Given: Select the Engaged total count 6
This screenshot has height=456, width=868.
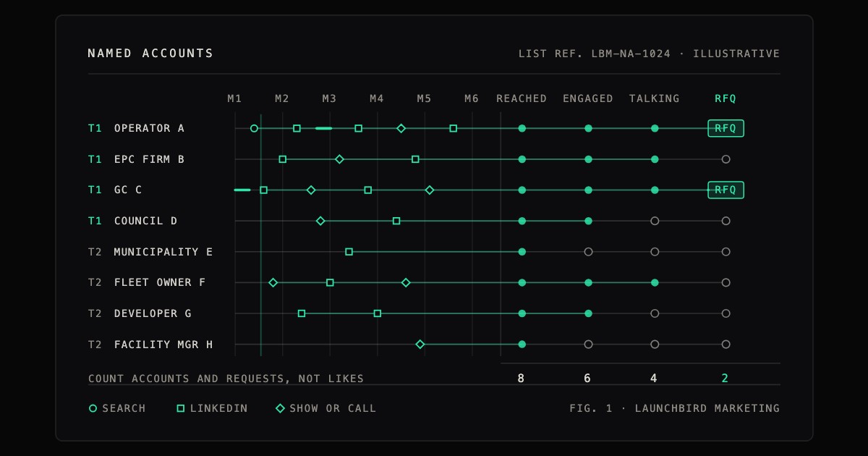Looking at the screenshot, I should coord(588,378).
